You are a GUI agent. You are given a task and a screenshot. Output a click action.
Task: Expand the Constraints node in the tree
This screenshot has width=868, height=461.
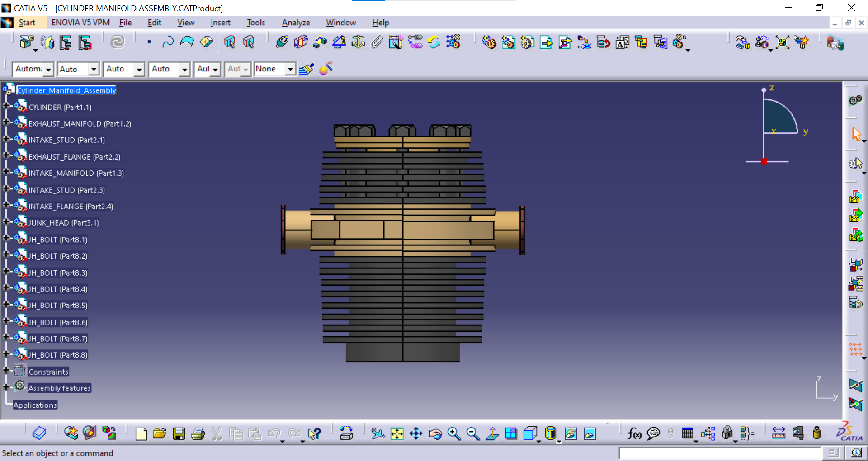6,371
